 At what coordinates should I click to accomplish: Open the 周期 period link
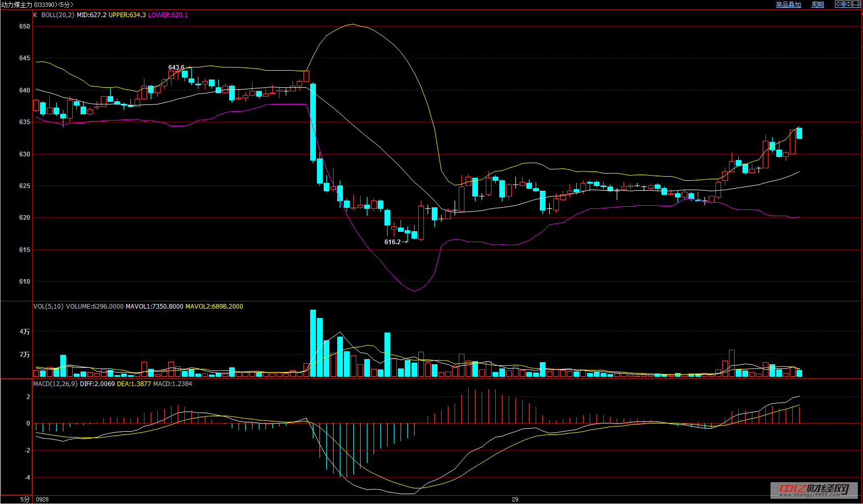pyautogui.click(x=818, y=5)
